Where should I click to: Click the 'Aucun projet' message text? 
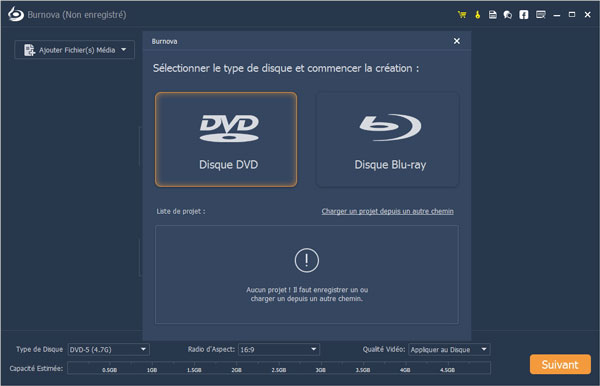(307, 294)
